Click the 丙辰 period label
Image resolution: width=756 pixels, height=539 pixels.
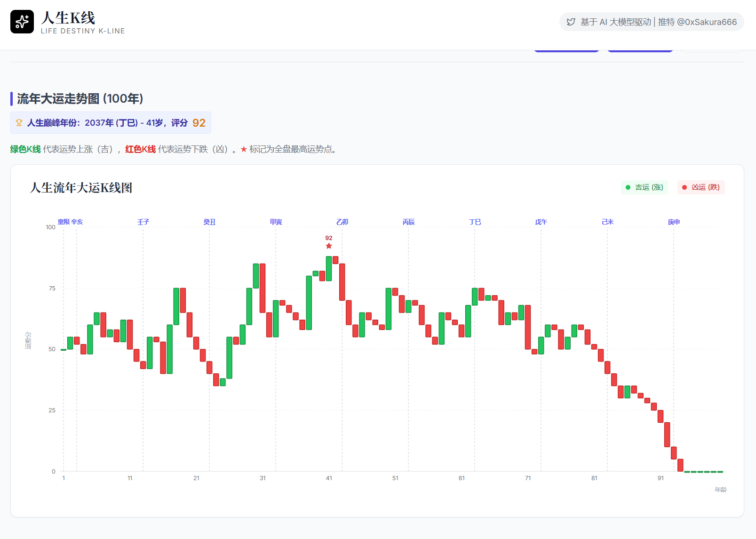[408, 222]
